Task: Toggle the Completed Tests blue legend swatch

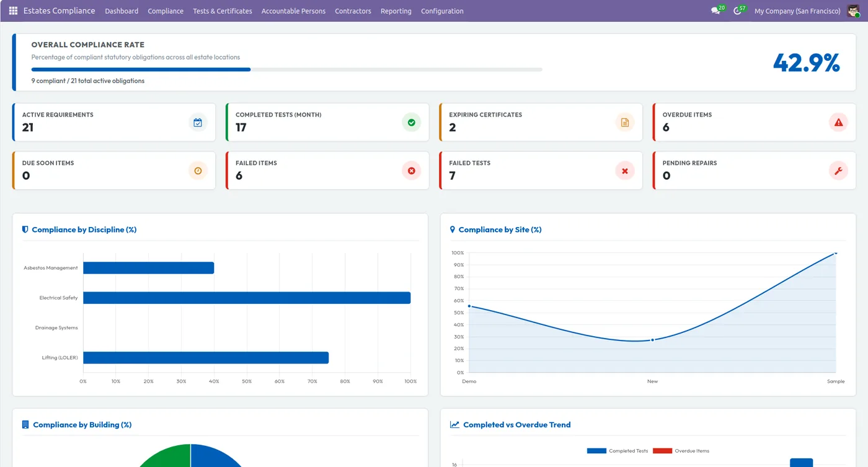Action: click(596, 451)
